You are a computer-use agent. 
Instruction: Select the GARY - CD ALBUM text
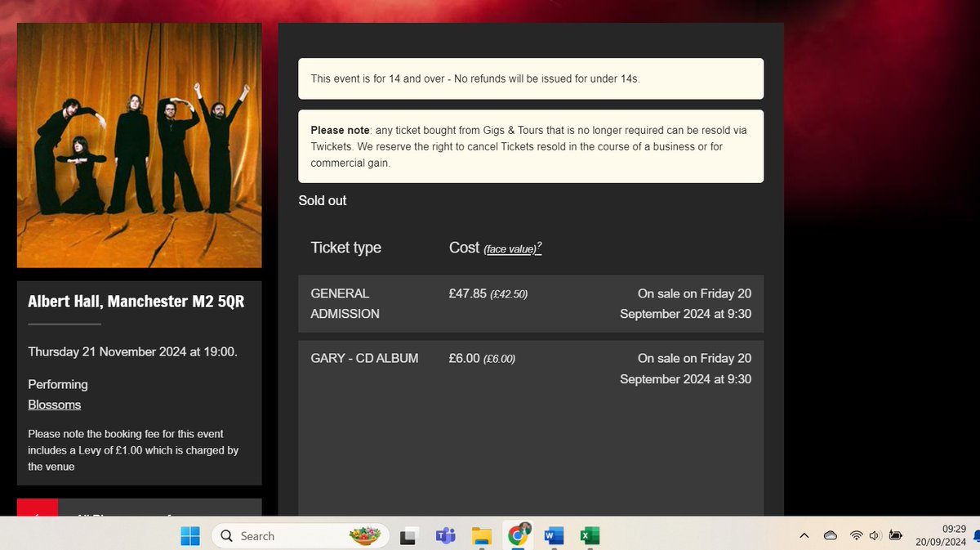365,358
